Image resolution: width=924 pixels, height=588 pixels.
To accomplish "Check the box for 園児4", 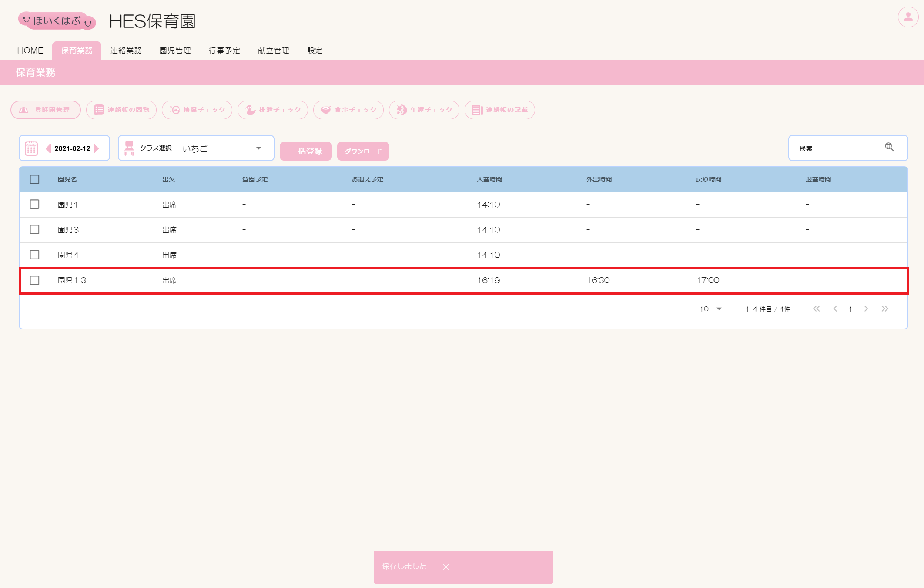I will pos(34,255).
